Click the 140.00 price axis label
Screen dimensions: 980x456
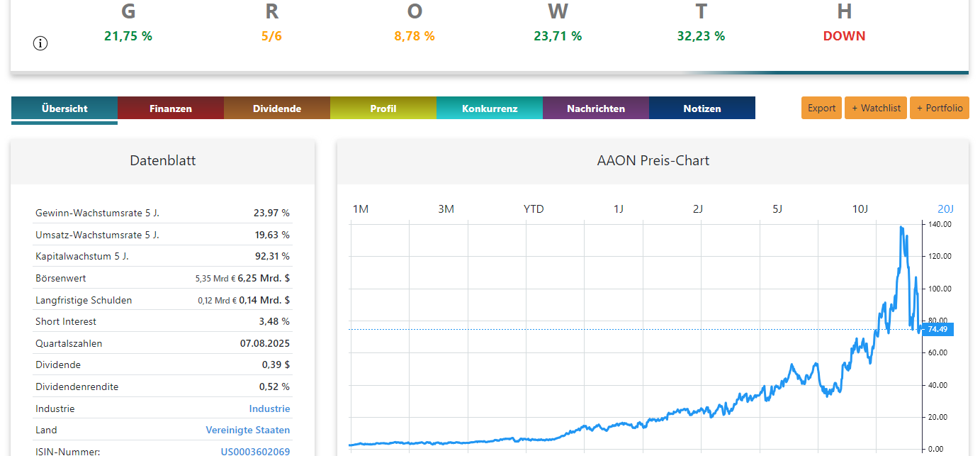(940, 224)
